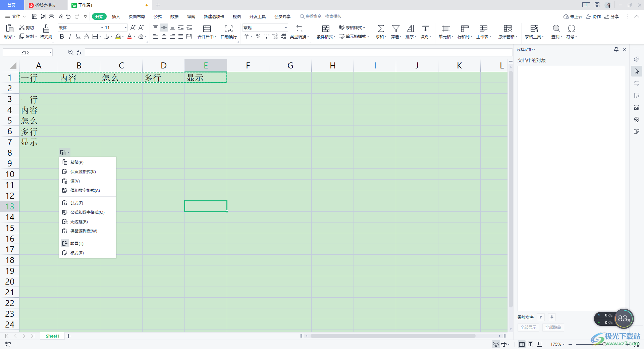The image size is (644, 349).
Task: Click Merge and Center (合并居中) icon
Action: click(207, 29)
